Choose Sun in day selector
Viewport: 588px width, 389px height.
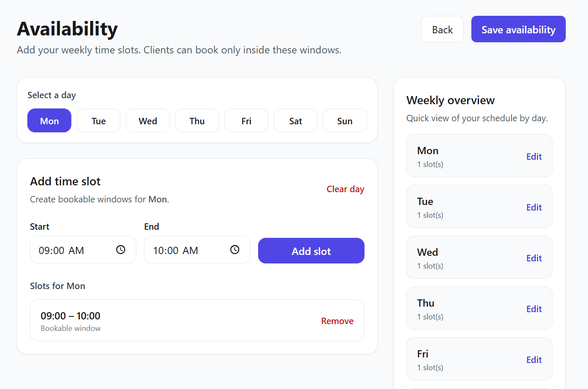(344, 121)
